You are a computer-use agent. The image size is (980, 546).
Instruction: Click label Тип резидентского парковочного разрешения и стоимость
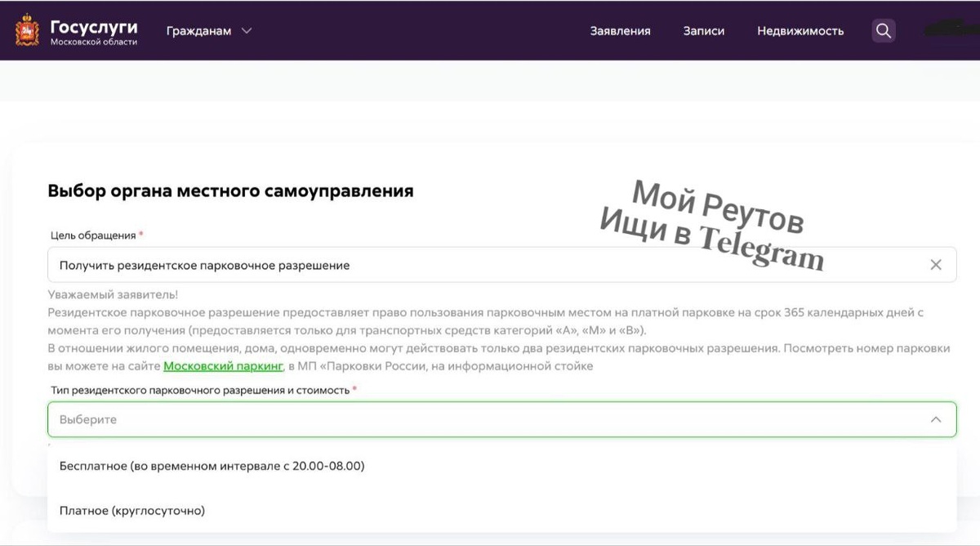(x=200, y=391)
